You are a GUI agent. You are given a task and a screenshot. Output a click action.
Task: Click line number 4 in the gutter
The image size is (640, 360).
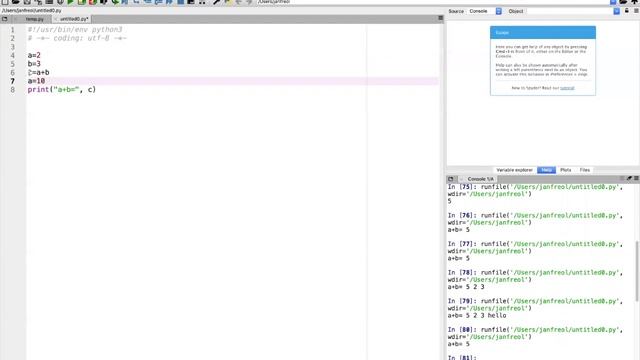pos(13,56)
